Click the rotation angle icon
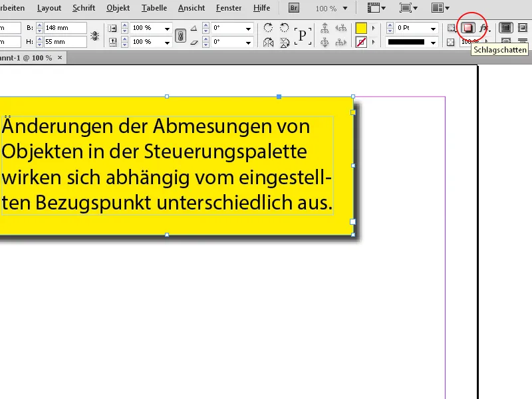Viewport: 532px width, 399px height. (194, 28)
